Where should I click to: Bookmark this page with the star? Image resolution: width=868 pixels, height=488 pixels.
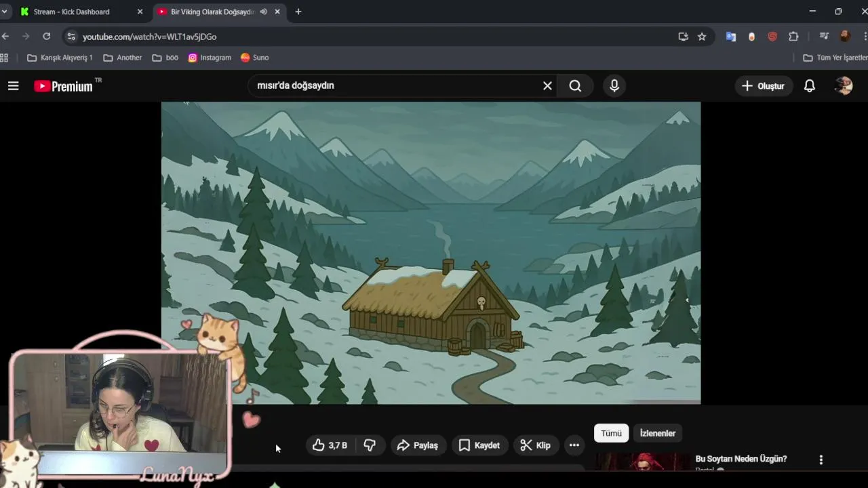point(702,37)
